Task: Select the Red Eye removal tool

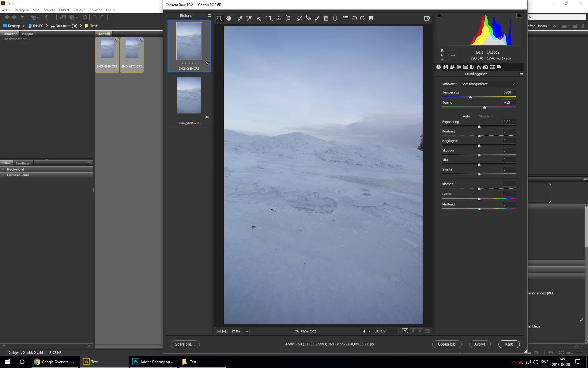Action: pyautogui.click(x=308, y=18)
